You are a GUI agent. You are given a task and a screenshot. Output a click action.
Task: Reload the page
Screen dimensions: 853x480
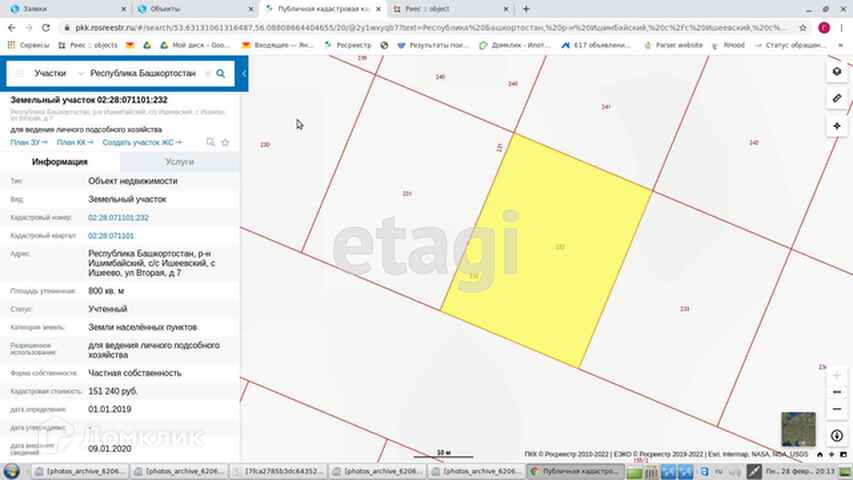point(46,28)
